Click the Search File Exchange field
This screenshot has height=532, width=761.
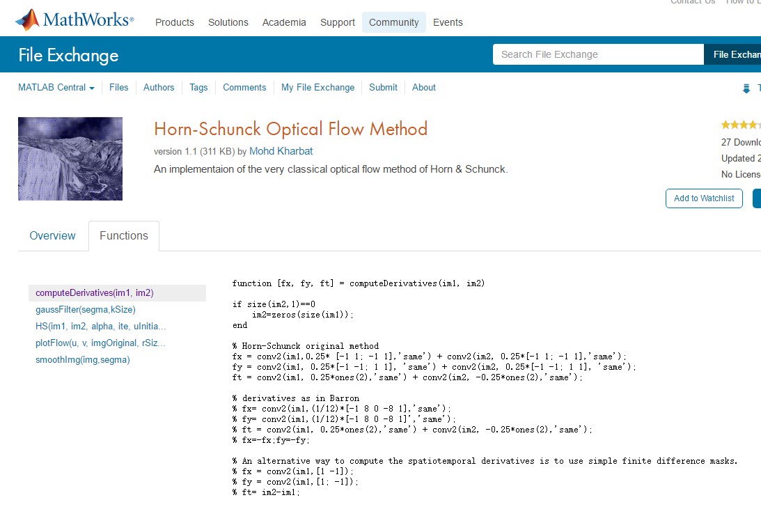click(x=598, y=54)
